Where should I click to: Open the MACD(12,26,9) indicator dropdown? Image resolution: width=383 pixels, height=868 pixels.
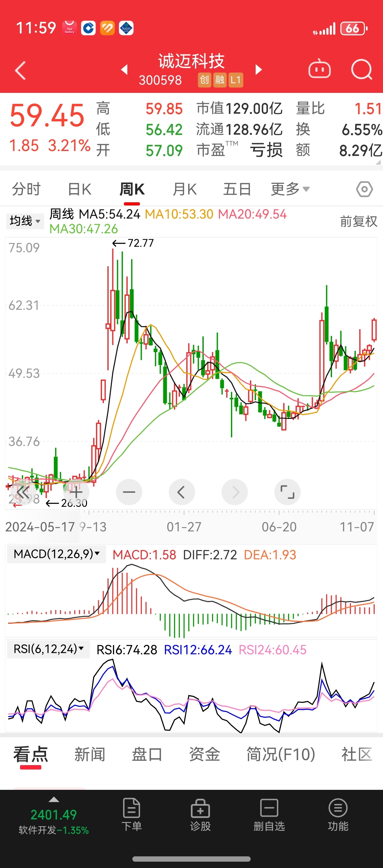point(57,554)
